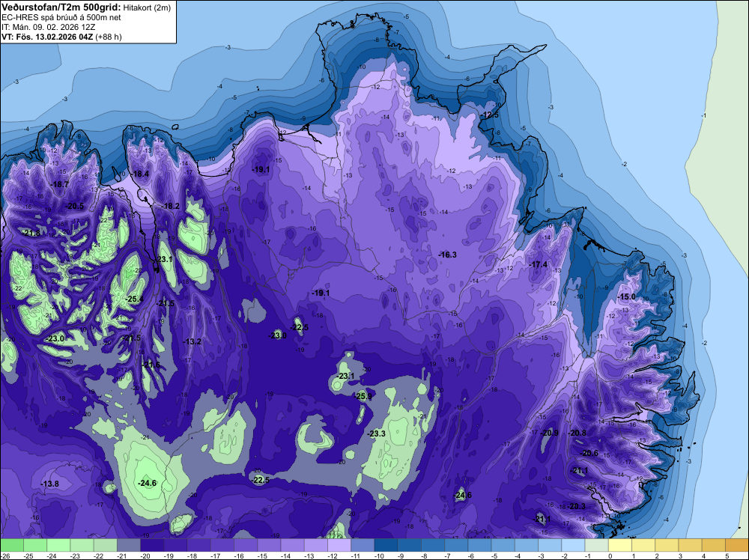This screenshot has width=749, height=560.
Task: Click the -12.5 coastal temperature value
Action: click(490, 115)
